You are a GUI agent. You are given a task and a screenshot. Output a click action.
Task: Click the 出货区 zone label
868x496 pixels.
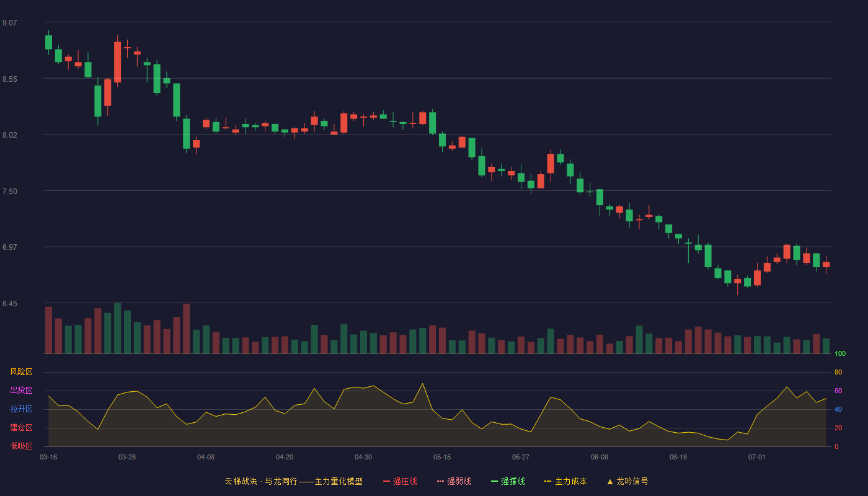(x=21, y=391)
